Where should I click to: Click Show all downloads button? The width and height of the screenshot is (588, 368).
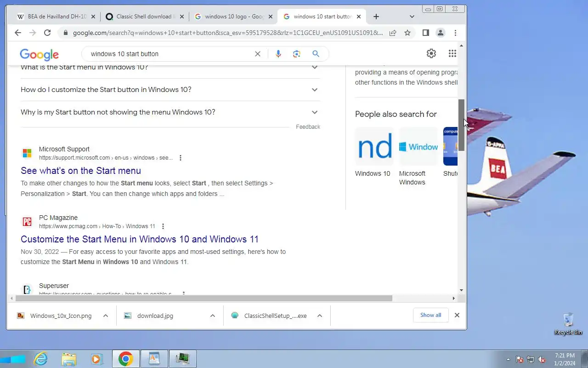point(431,315)
